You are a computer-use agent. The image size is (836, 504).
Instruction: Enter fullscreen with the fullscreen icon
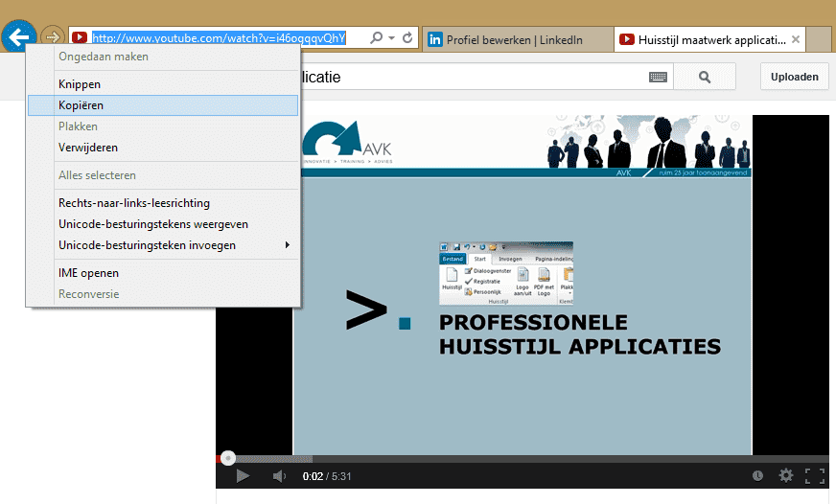815,476
